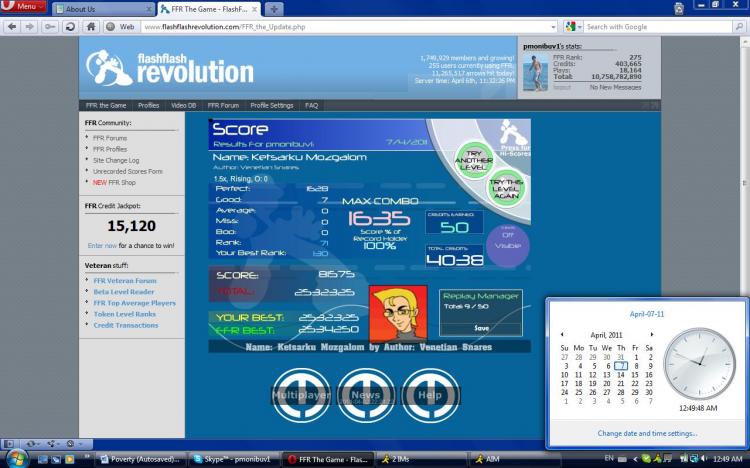
Task: Open the NEW FFR Shop link
Action: (x=114, y=182)
